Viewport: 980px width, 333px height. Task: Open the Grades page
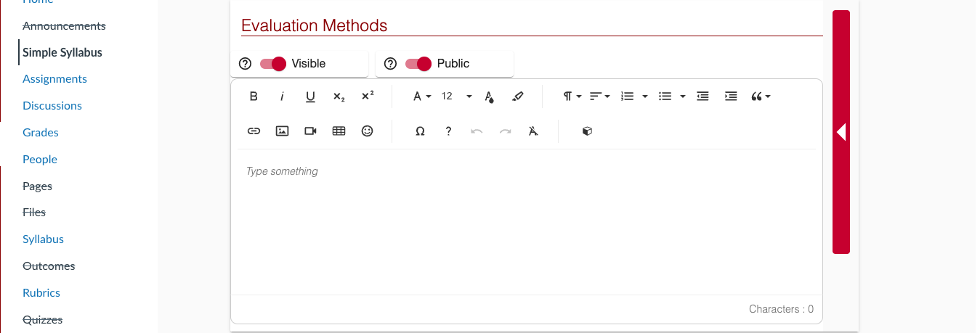41,133
